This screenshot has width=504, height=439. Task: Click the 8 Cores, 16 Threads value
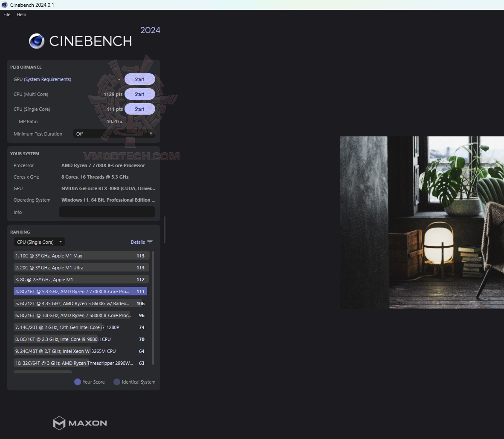tap(95, 177)
